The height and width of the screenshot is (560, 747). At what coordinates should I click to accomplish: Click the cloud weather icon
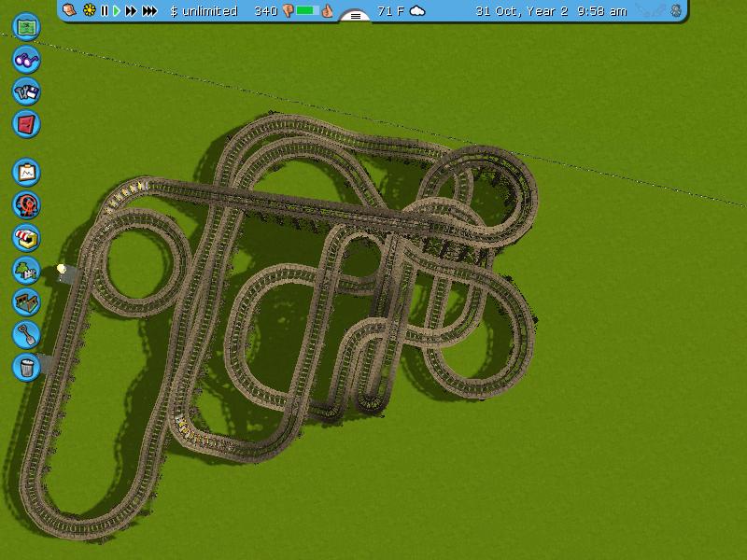point(417,11)
